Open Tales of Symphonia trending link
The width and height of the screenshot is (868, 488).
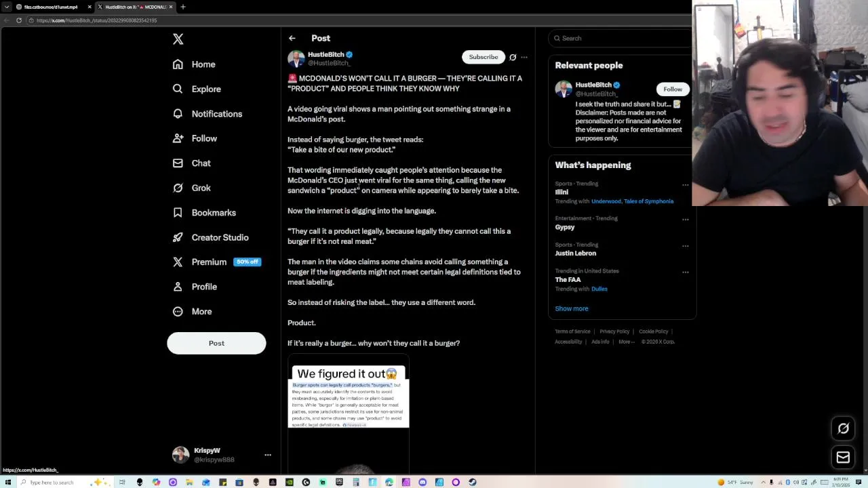(x=648, y=201)
